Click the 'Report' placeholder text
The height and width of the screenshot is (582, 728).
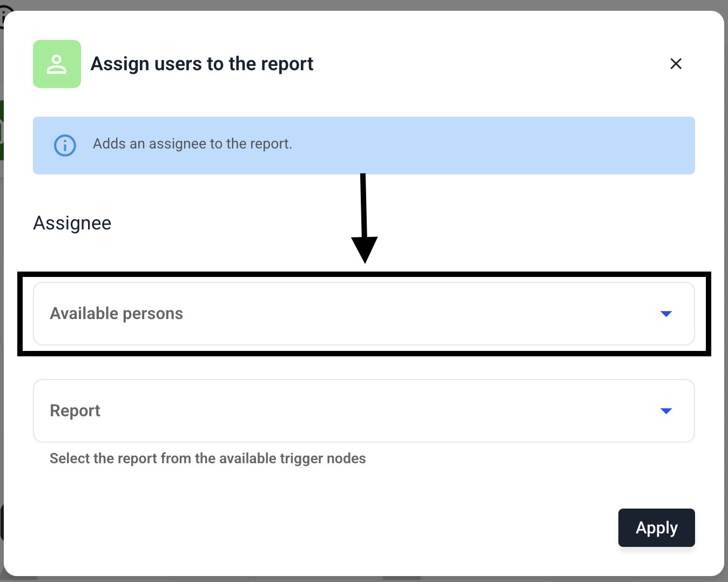[75, 411]
